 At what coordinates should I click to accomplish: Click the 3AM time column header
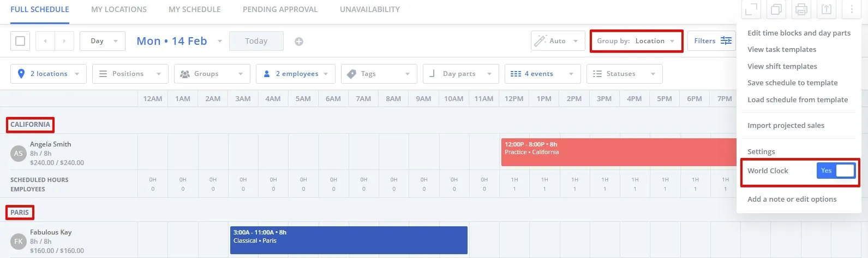(x=243, y=99)
